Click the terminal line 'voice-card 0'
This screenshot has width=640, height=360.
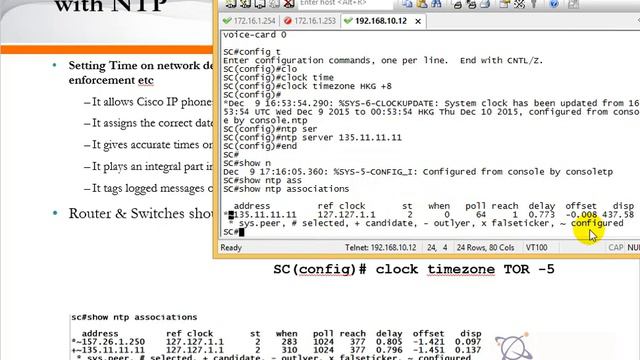(x=255, y=35)
